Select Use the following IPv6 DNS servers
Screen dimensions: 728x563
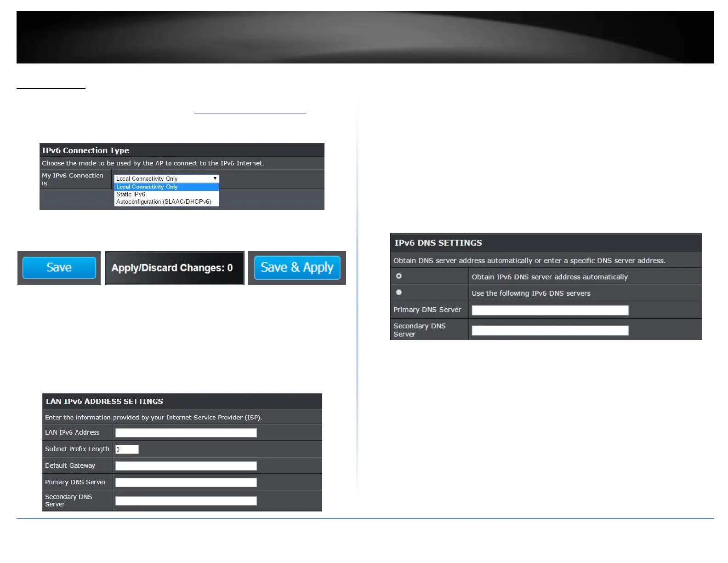click(x=399, y=293)
